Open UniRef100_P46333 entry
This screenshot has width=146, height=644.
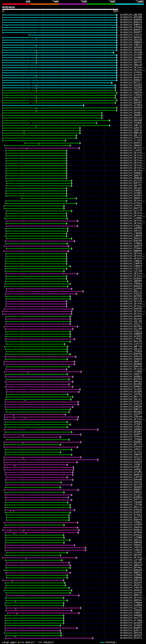point(131,294)
